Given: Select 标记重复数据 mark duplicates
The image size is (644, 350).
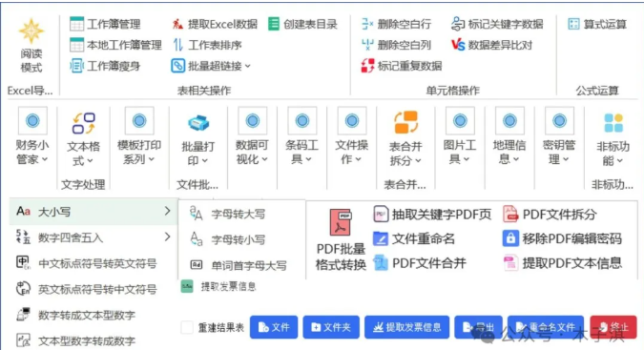Looking at the screenshot, I should click(x=402, y=66).
